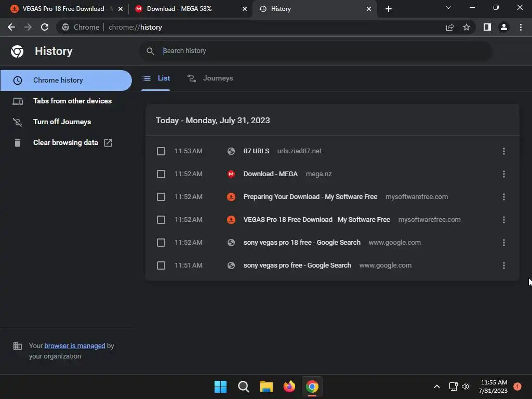Open the actions menu for 87 URLS entry

point(504,151)
